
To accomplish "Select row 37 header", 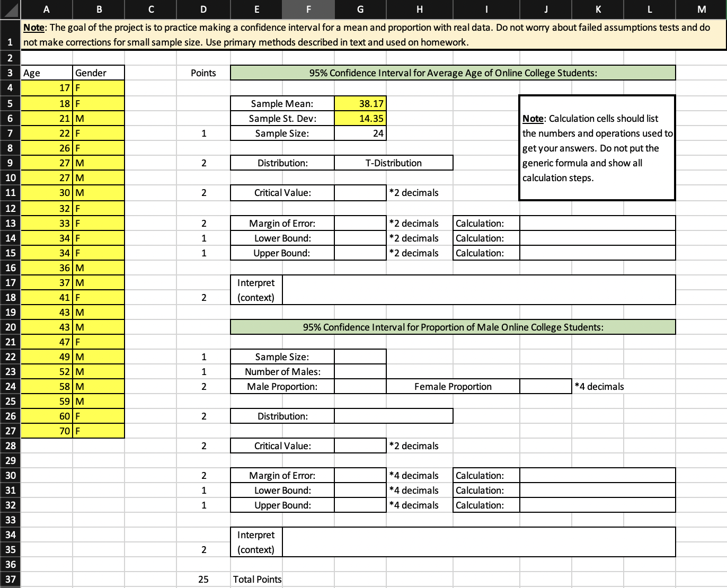I will coord(10,579).
